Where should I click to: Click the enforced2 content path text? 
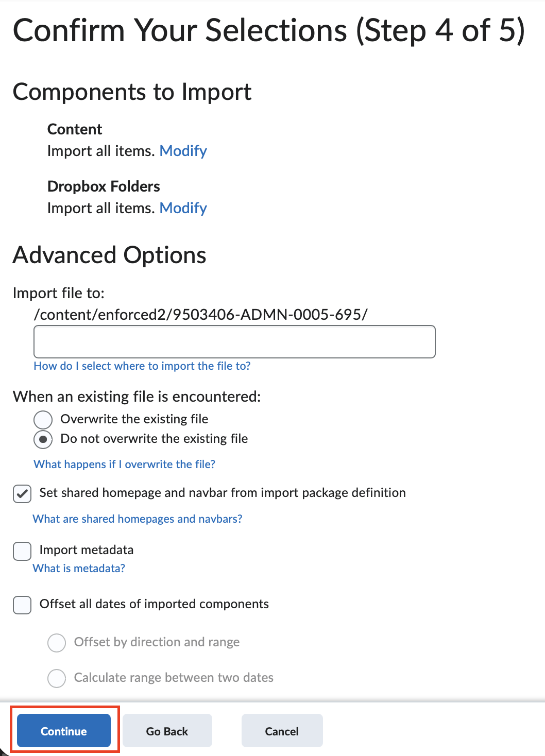click(200, 314)
